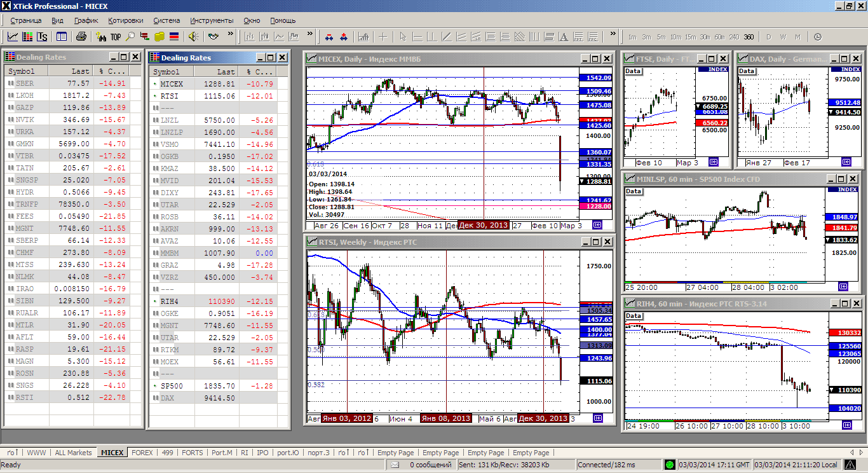Viewport: 868px width, 473px height.
Task: Click Last column header in right Dealing Rates
Action: [217, 72]
